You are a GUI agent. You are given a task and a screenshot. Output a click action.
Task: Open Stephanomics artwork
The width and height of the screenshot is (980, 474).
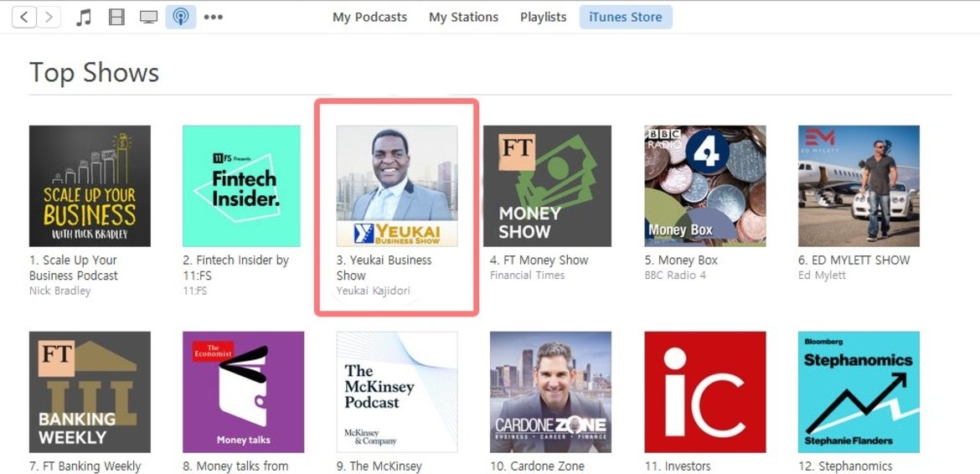pos(859,392)
